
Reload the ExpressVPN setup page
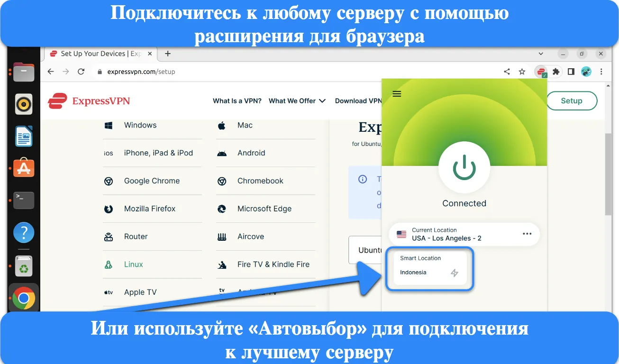[x=81, y=72]
